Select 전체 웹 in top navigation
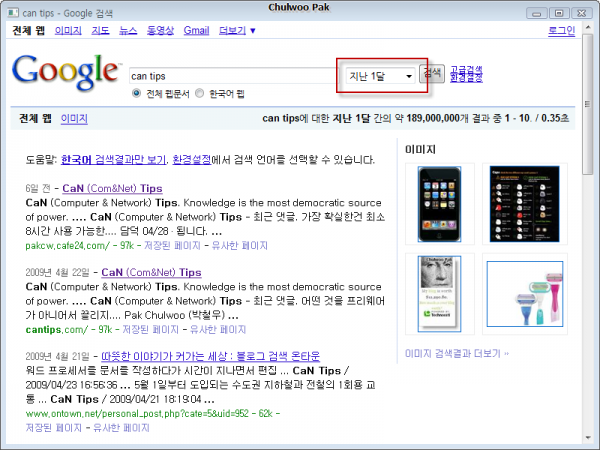 (x=29, y=30)
